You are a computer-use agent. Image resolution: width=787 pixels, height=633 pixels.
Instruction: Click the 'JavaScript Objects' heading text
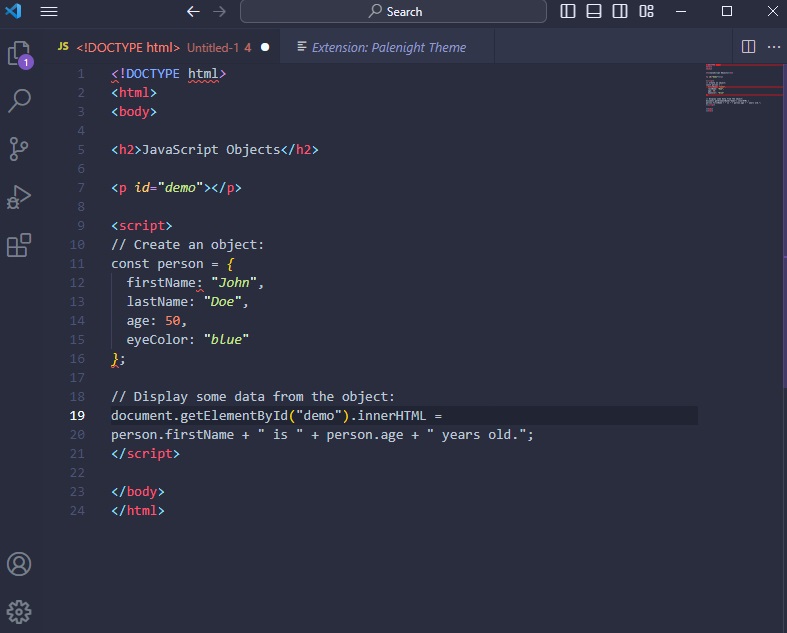(211, 150)
